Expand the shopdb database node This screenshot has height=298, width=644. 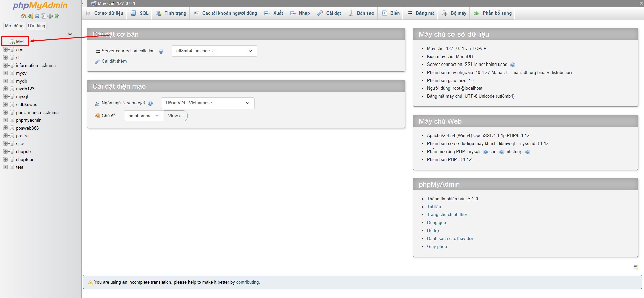point(5,152)
